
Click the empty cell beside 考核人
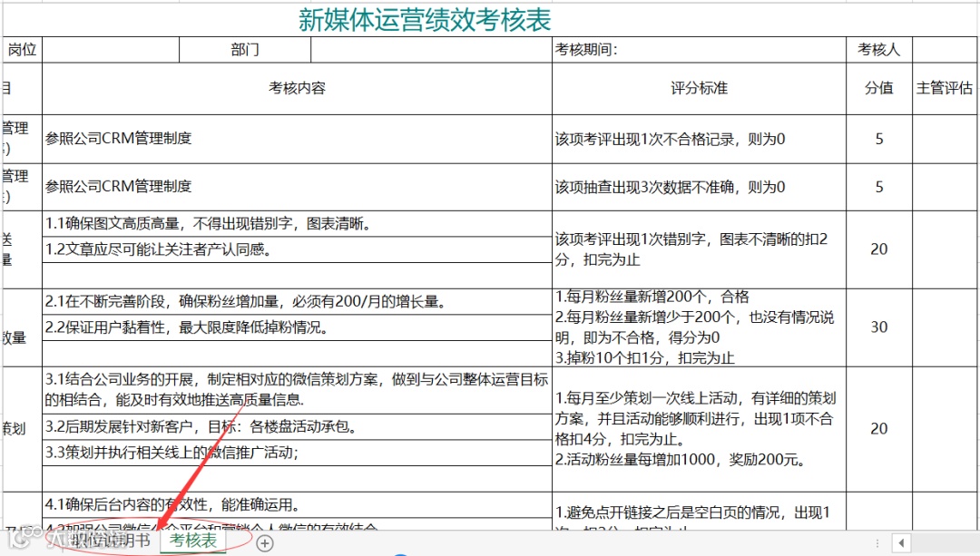coord(945,50)
